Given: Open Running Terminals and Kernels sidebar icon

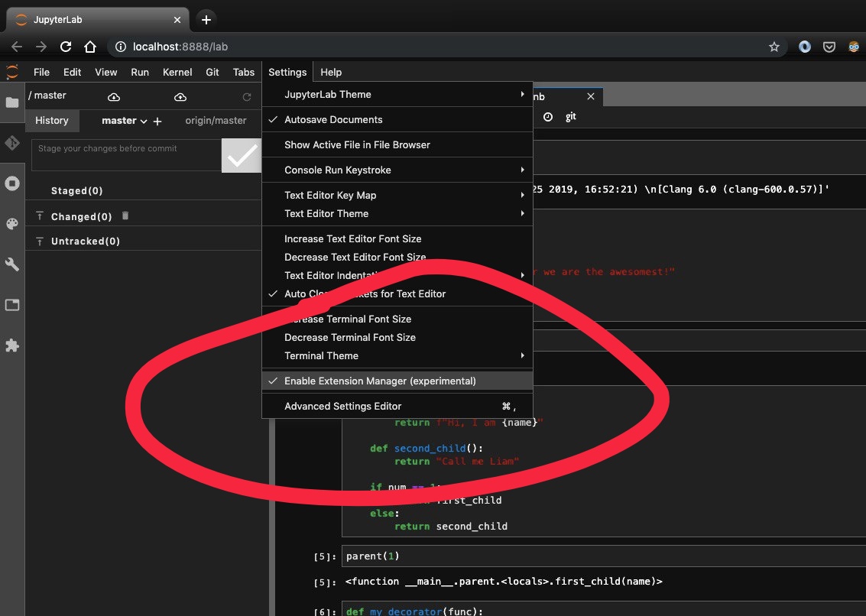Looking at the screenshot, I should pos(12,183).
